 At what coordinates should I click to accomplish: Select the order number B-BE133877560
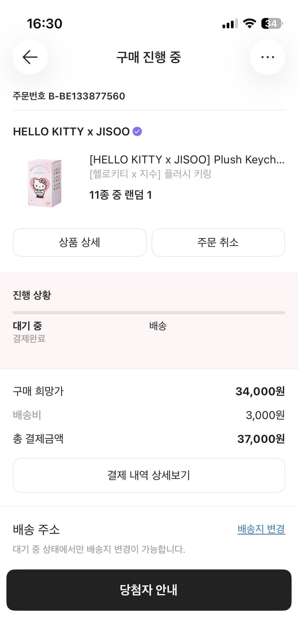tap(68, 96)
